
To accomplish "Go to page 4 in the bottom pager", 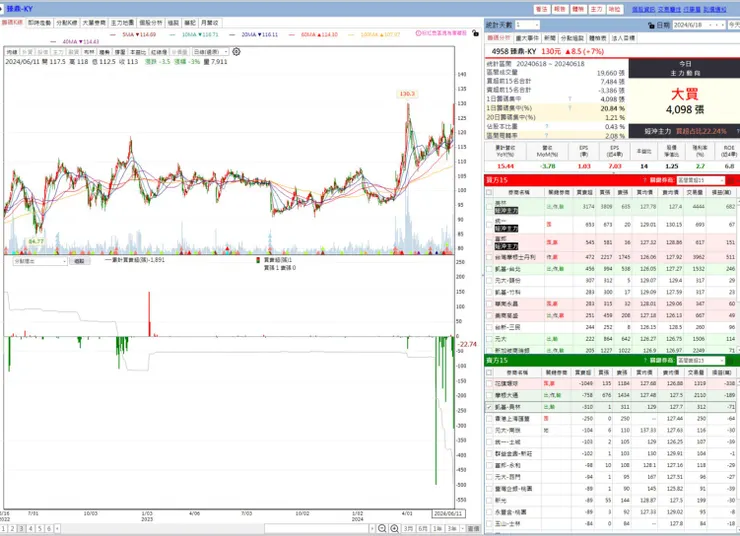I will [x=31, y=528].
